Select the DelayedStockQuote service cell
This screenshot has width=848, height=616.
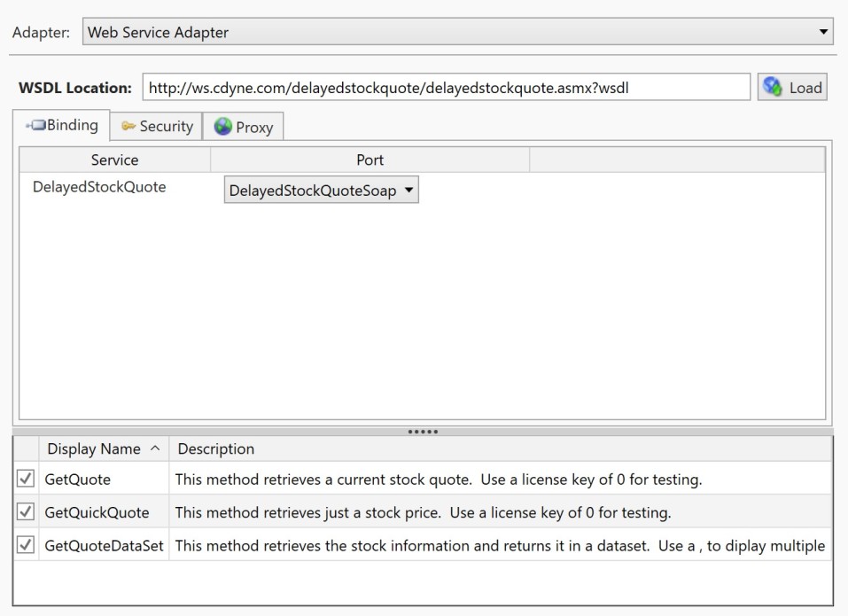coord(99,187)
